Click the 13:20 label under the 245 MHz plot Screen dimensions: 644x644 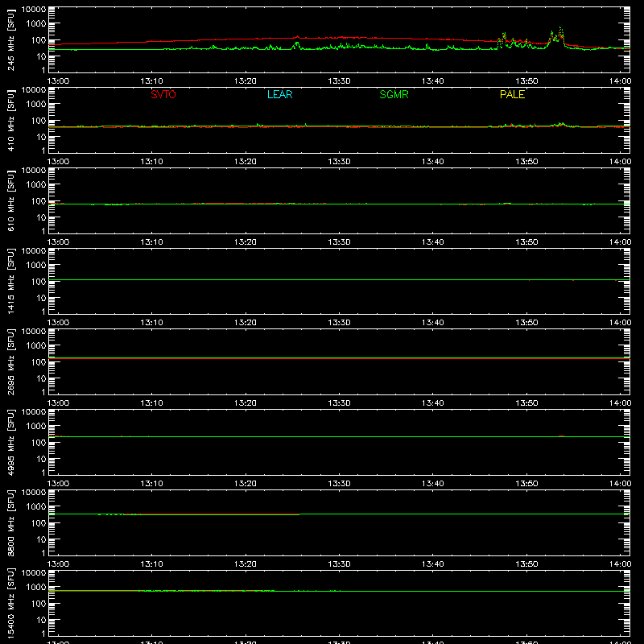(x=246, y=81)
